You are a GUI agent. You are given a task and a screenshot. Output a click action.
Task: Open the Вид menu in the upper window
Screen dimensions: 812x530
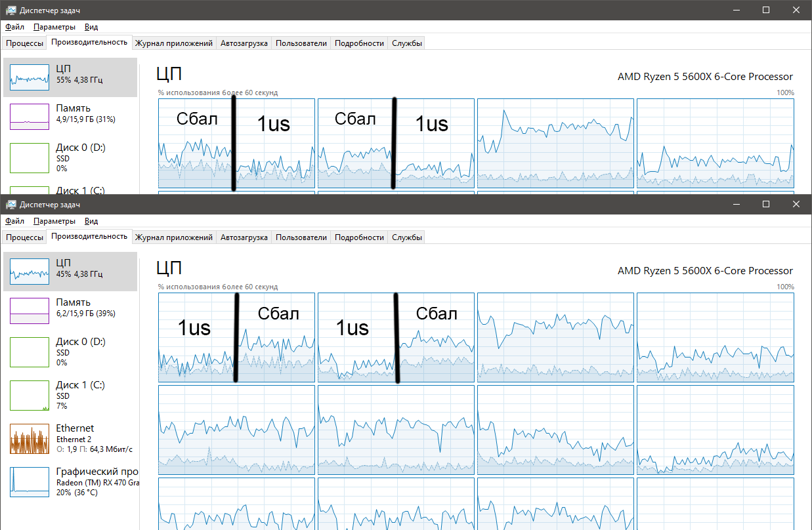pos(91,27)
